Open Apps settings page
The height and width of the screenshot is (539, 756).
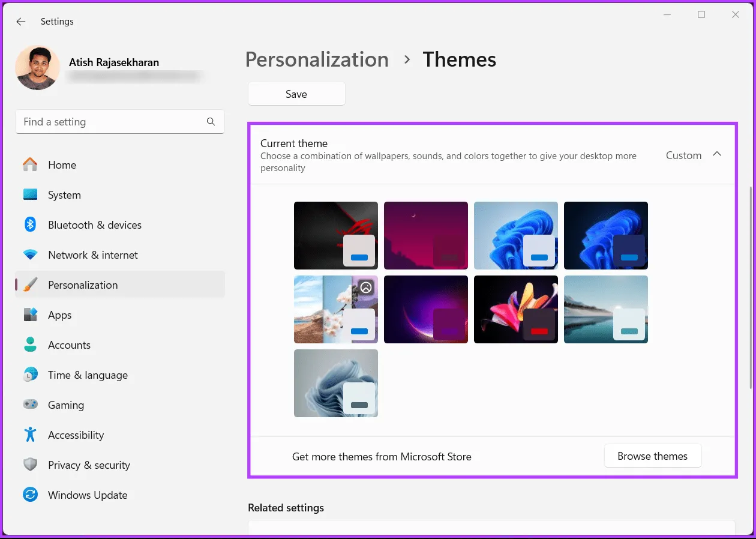pyautogui.click(x=59, y=315)
